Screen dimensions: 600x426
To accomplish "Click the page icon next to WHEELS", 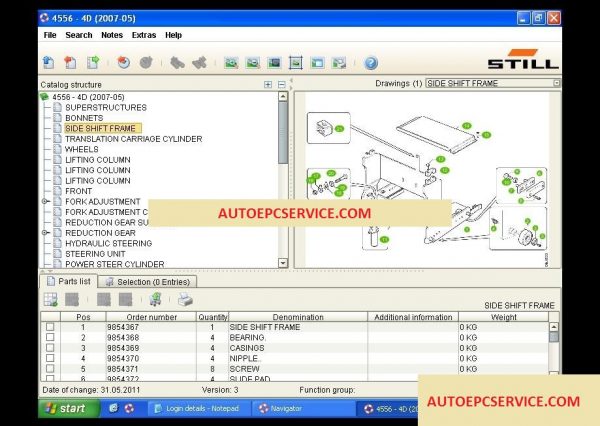I will [57, 149].
